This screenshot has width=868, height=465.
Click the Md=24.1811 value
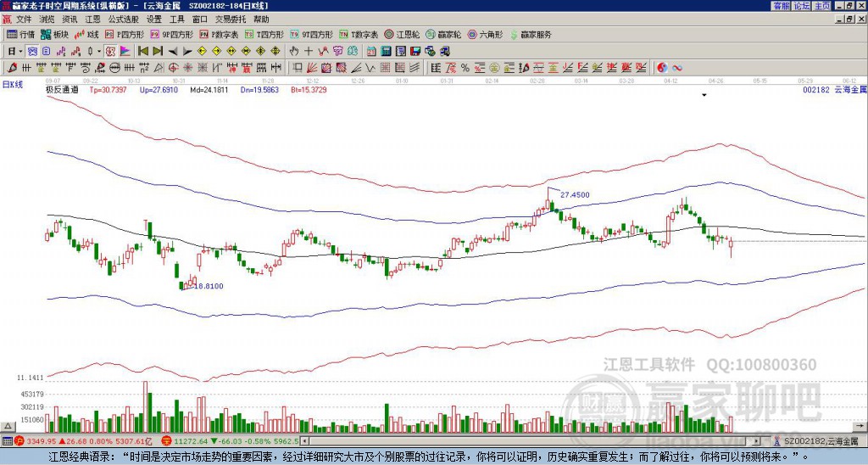click(x=209, y=89)
